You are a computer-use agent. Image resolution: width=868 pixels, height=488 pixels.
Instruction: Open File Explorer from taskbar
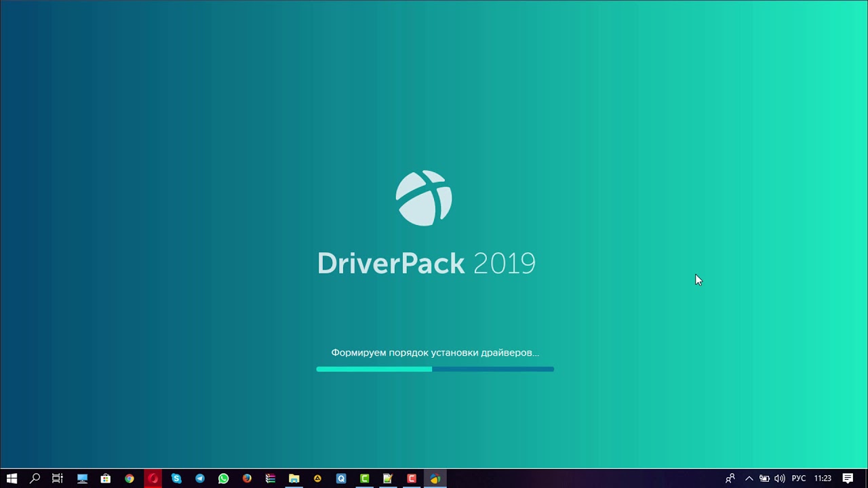point(294,479)
